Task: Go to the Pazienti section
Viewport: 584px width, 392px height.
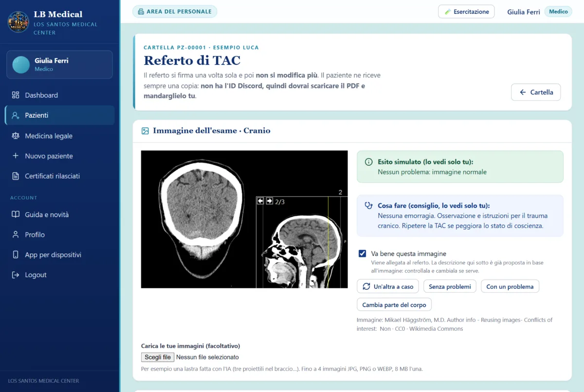Action: point(59,115)
